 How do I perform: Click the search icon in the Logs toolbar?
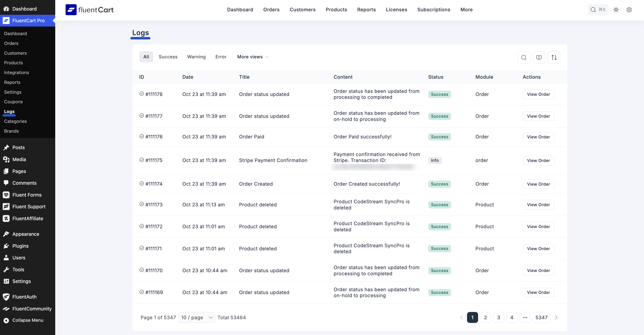tap(524, 57)
